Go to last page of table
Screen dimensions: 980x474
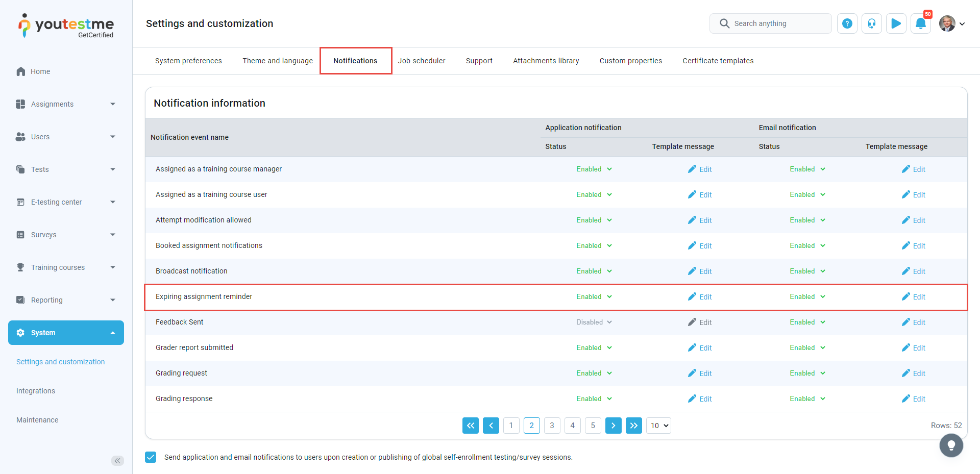(633, 426)
